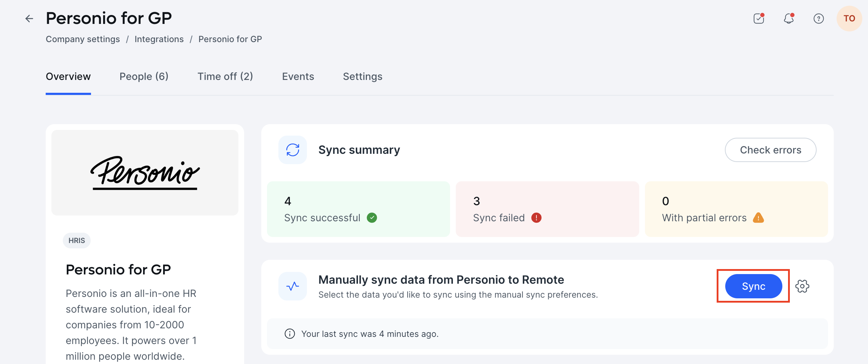Viewport: 868px width, 364px height.
Task: Click the HRIS tag
Action: coord(77,241)
